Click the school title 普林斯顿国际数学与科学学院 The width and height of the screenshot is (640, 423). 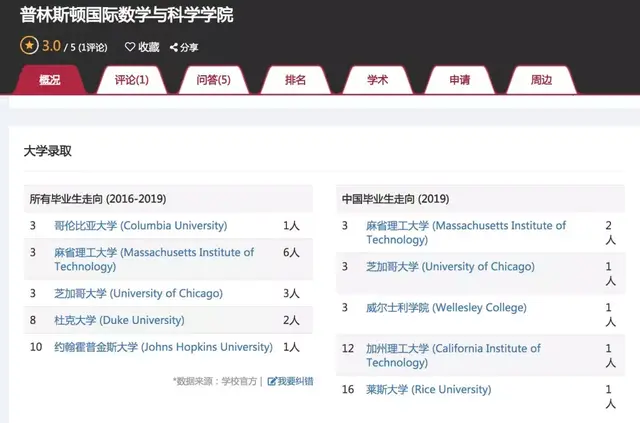pos(127,15)
